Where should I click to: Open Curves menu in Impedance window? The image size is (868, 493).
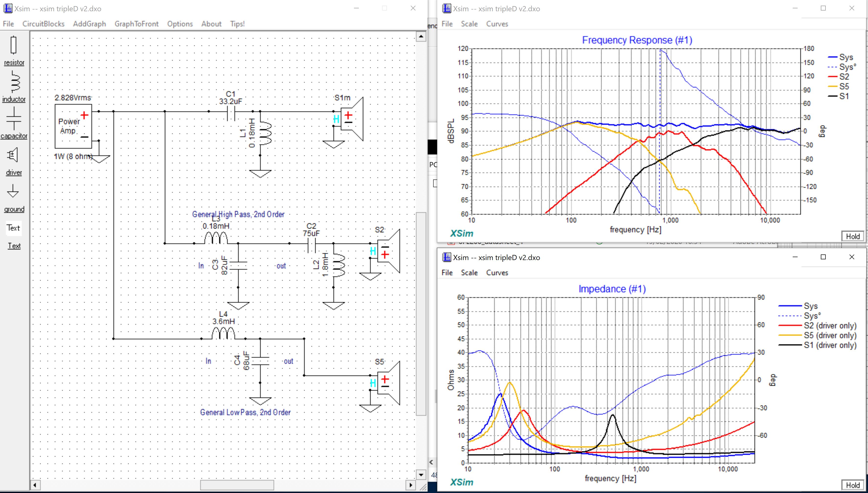(497, 273)
